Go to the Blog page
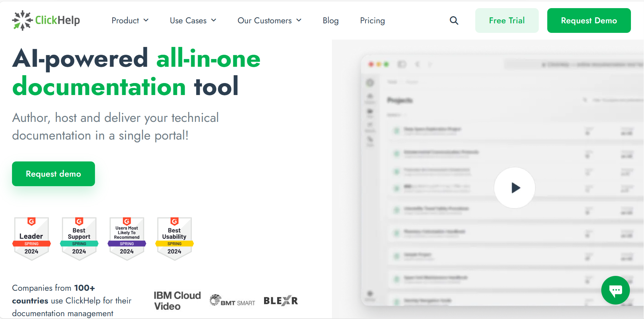 tap(330, 20)
